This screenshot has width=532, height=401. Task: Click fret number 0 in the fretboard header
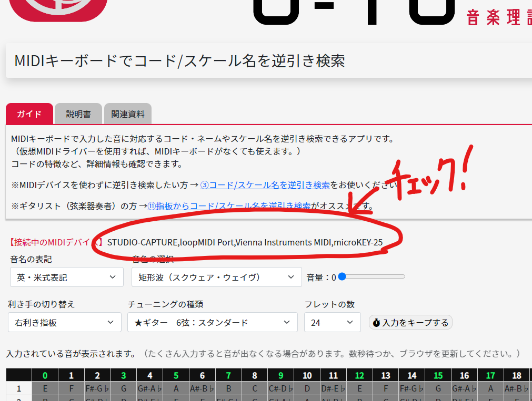click(x=45, y=375)
